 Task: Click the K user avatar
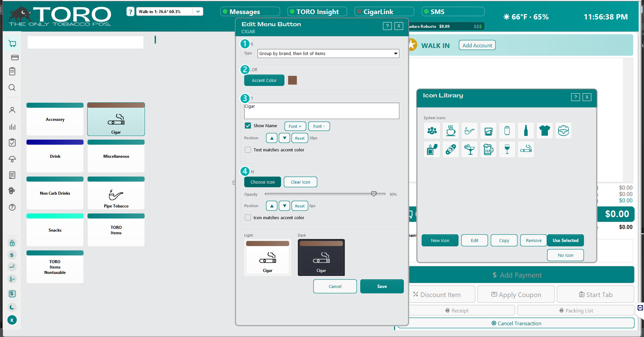(x=12, y=320)
